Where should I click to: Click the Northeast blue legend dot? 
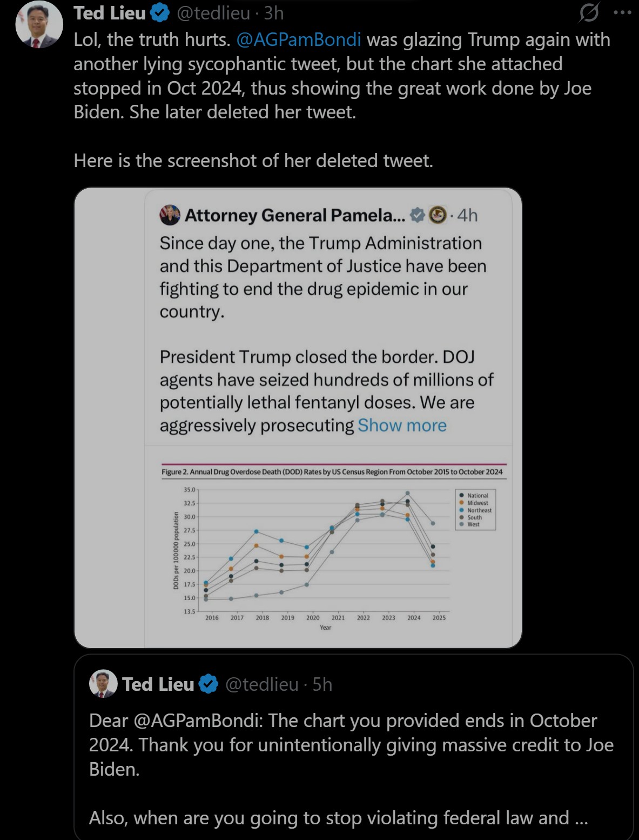coord(461,510)
